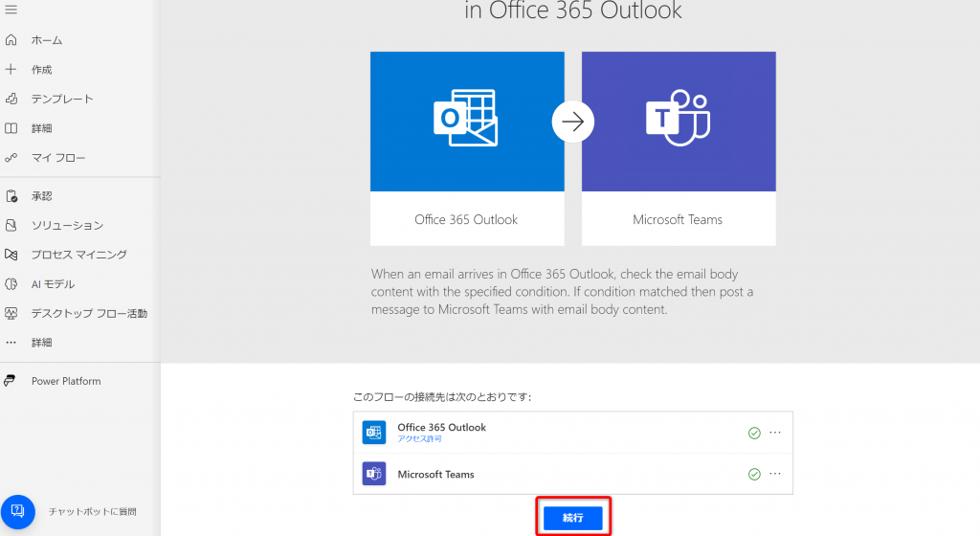Open ソリューション in the sidebar
Viewport: 980px width, 536px height.
(68, 225)
